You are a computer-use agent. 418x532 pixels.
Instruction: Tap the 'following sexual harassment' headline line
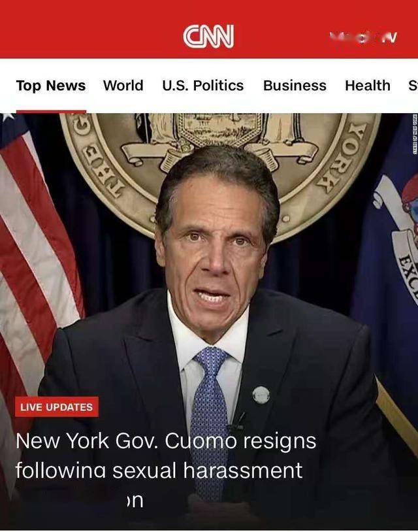[x=159, y=471]
